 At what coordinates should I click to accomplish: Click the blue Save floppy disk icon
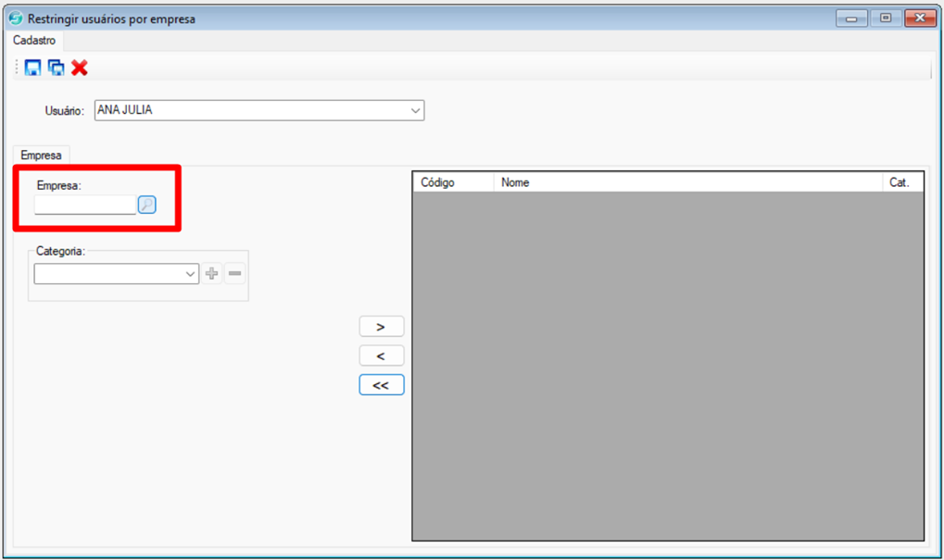pos(32,68)
